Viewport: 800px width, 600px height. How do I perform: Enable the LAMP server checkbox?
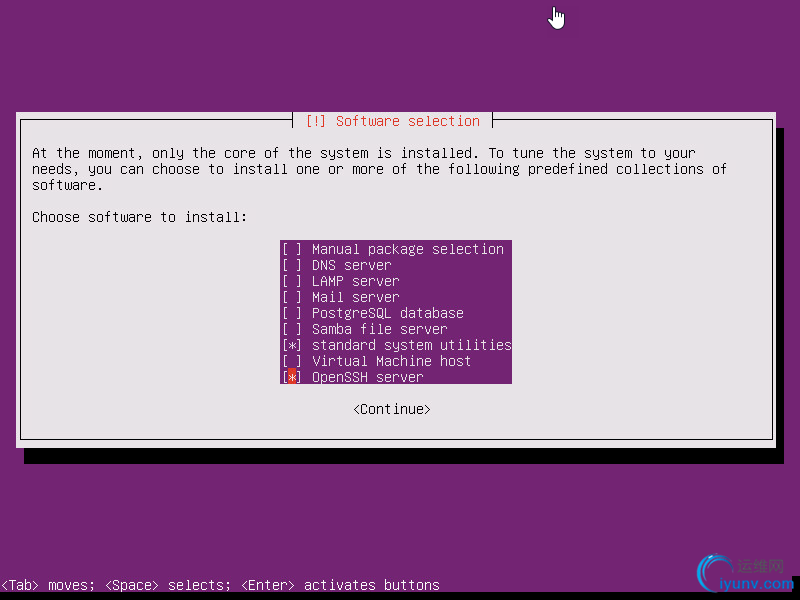point(292,281)
